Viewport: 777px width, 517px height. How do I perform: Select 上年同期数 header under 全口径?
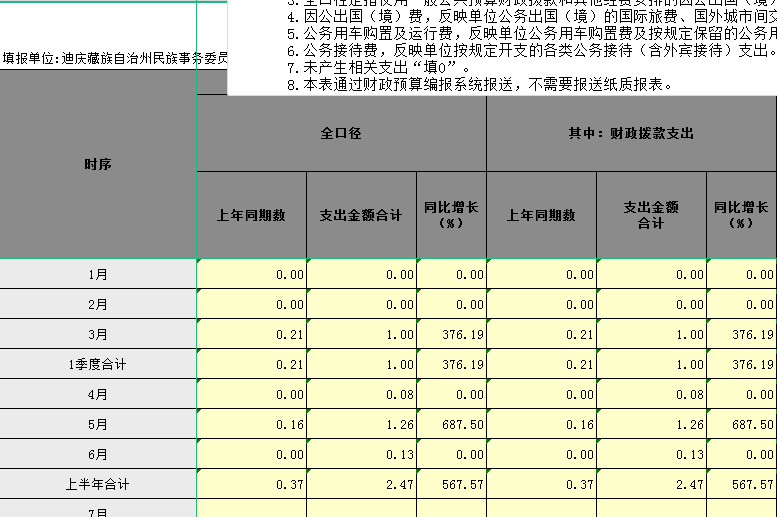click(x=251, y=215)
